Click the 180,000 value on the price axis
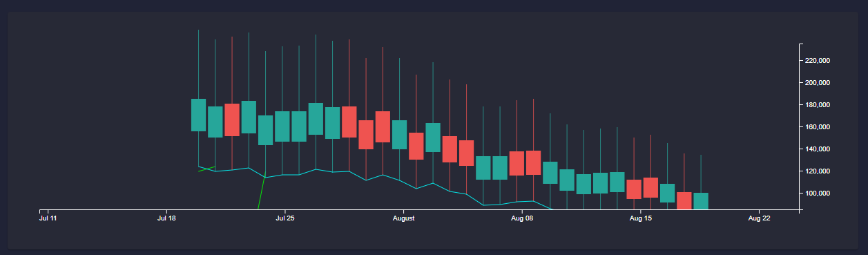 point(817,105)
